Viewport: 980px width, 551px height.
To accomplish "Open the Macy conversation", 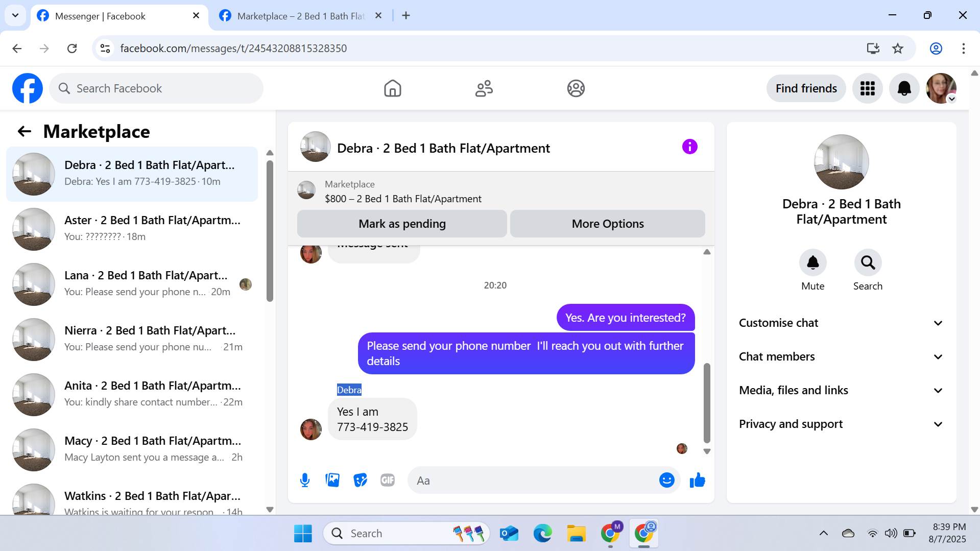I will (132, 449).
